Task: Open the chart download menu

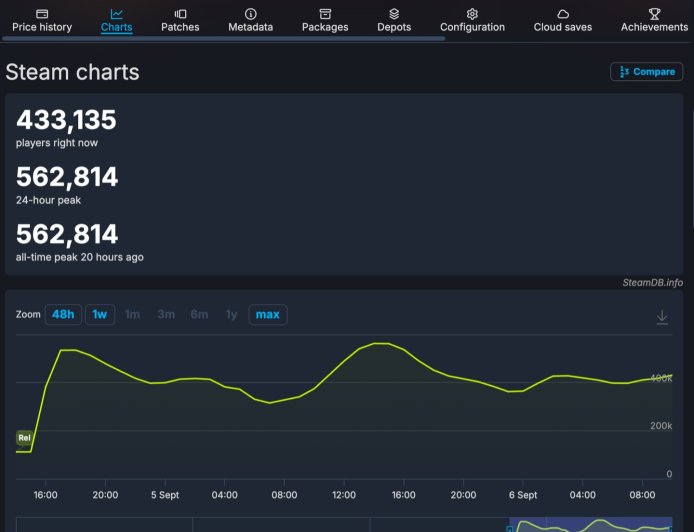Action: tap(662, 317)
